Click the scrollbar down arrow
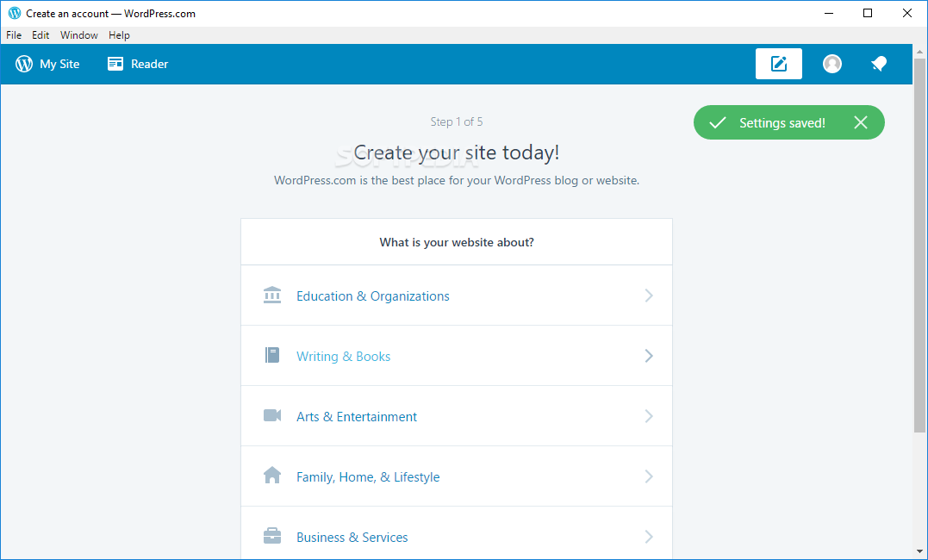928x560 pixels. click(x=919, y=553)
